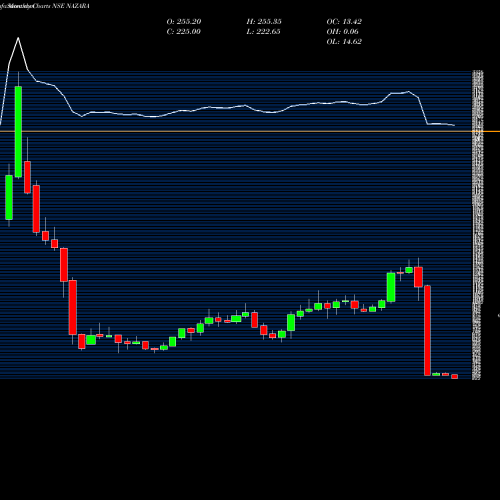The width and height of the screenshot is (500, 500).
Task: Click the close price value C: 225.00
Action: coord(183,31)
